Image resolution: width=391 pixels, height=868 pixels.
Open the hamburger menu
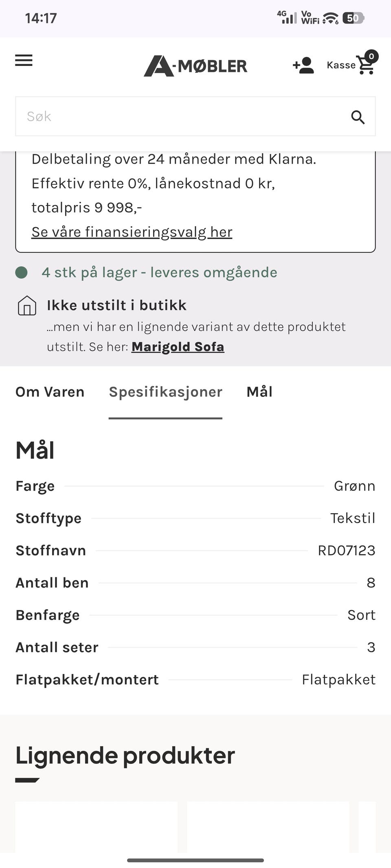(x=24, y=61)
